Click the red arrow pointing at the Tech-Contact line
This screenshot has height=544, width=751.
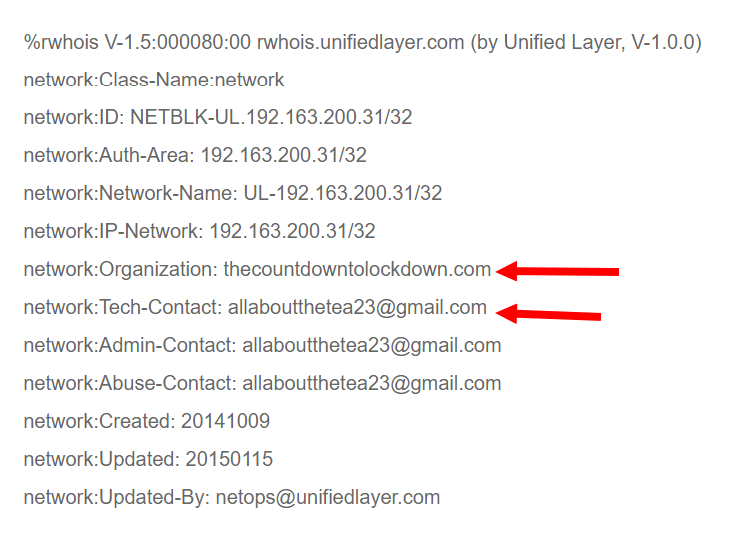point(549,314)
